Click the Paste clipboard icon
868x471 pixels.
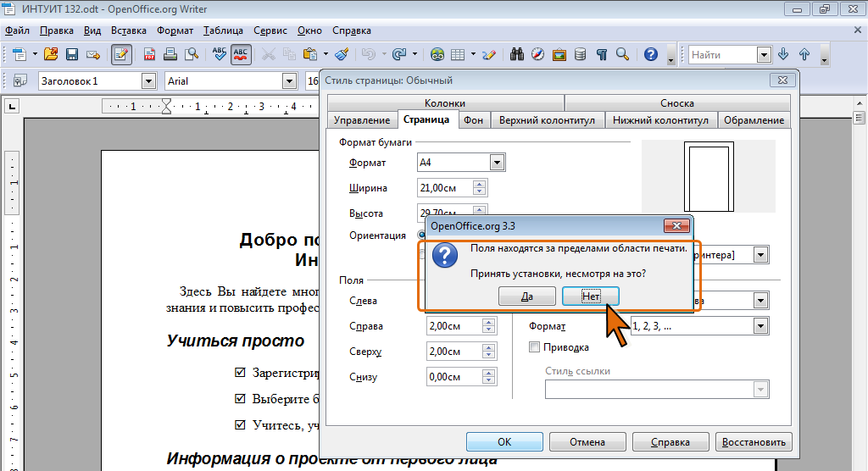310,54
